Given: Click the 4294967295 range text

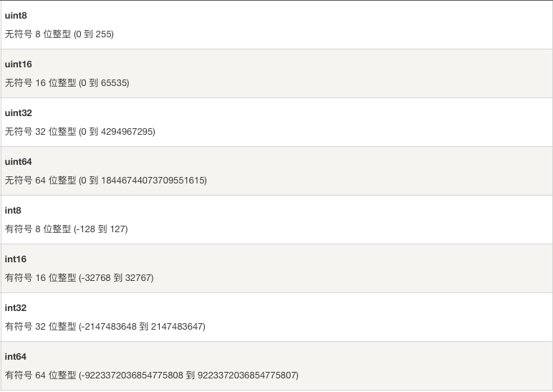Looking at the screenshot, I should click(x=128, y=132).
